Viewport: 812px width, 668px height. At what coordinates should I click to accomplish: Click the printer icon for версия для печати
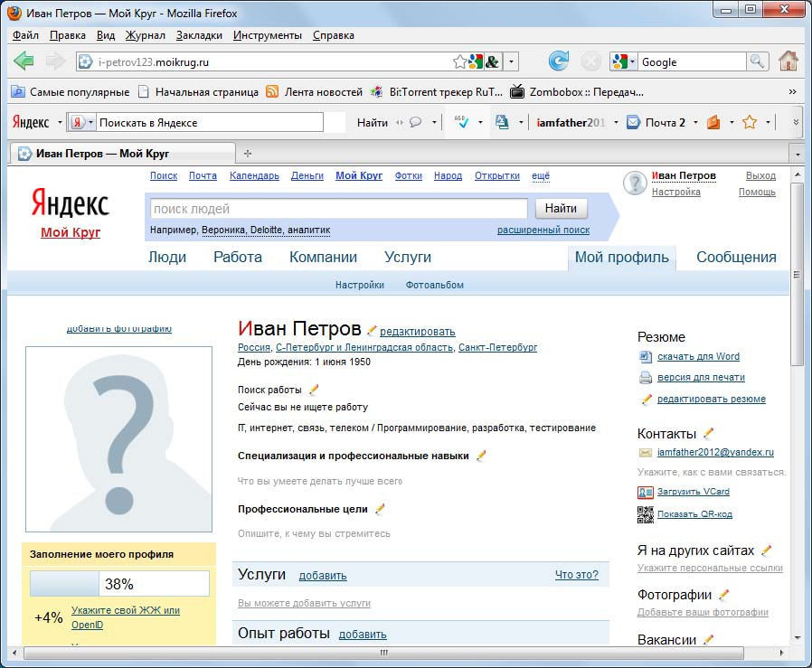(x=645, y=378)
